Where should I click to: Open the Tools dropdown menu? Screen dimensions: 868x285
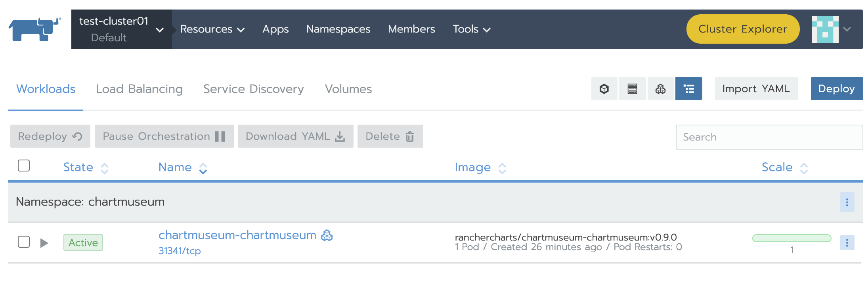472,29
